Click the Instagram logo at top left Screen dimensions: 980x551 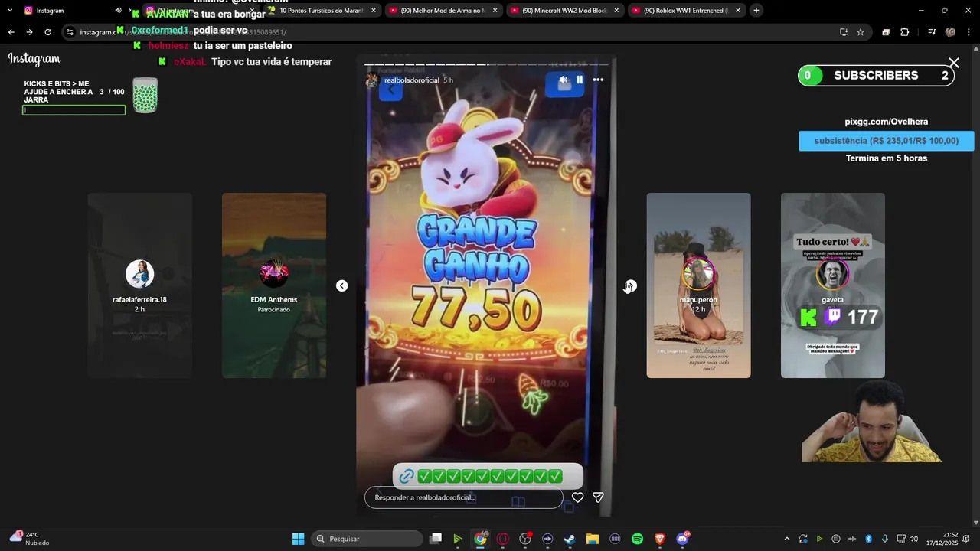pos(34,59)
